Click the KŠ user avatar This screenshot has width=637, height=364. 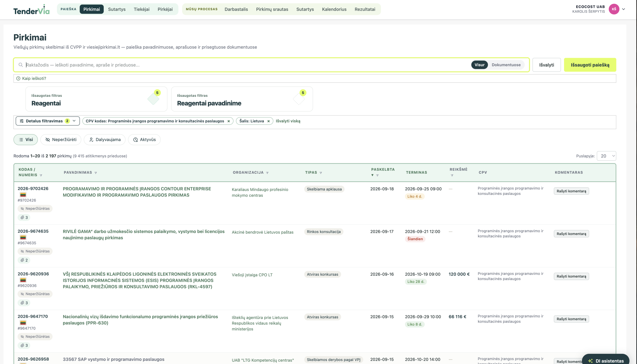[x=614, y=9]
